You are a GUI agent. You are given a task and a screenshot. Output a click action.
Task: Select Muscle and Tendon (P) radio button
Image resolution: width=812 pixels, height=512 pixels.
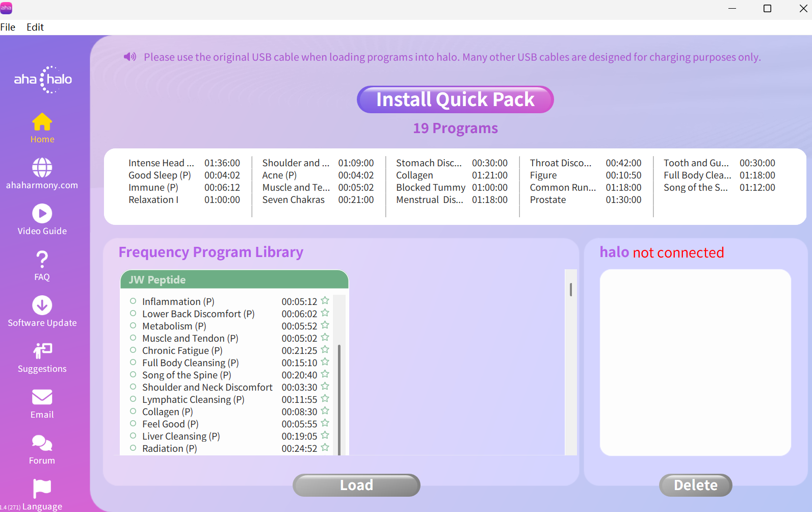pos(133,338)
